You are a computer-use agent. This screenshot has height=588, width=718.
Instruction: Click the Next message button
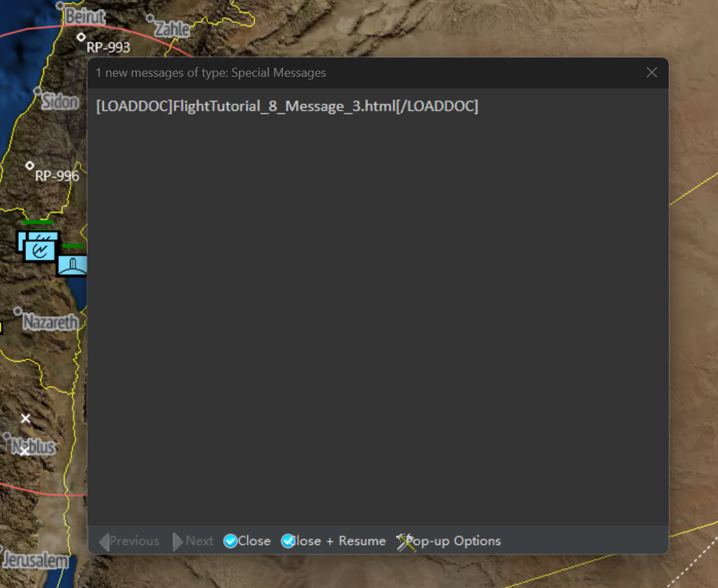[193, 541]
